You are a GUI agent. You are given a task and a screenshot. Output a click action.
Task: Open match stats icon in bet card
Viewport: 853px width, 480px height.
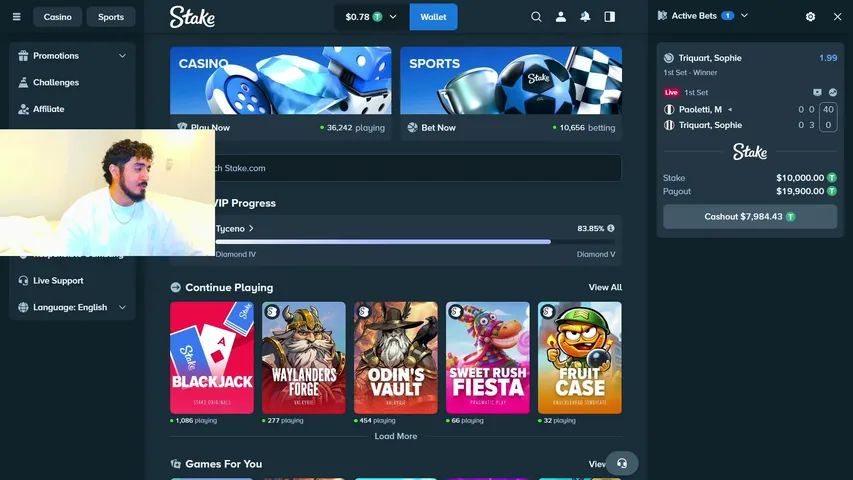click(x=833, y=93)
